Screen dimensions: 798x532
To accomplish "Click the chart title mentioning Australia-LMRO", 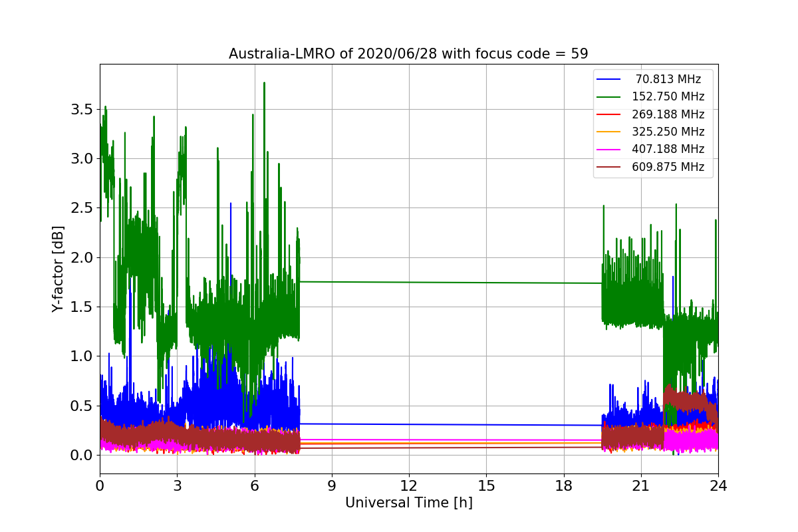I will click(408, 54).
